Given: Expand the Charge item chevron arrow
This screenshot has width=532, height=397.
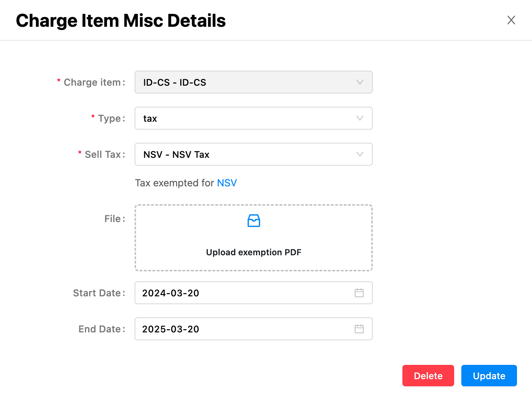Looking at the screenshot, I should coord(360,82).
